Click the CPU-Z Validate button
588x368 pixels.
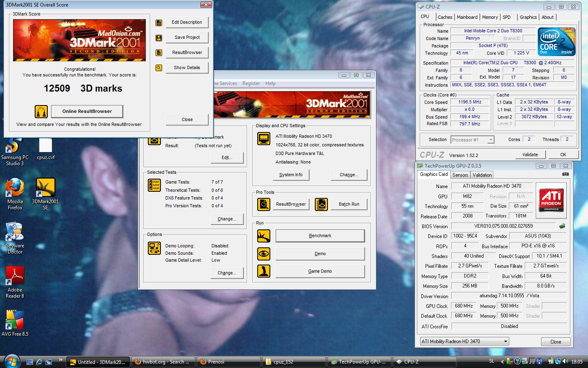click(x=530, y=155)
